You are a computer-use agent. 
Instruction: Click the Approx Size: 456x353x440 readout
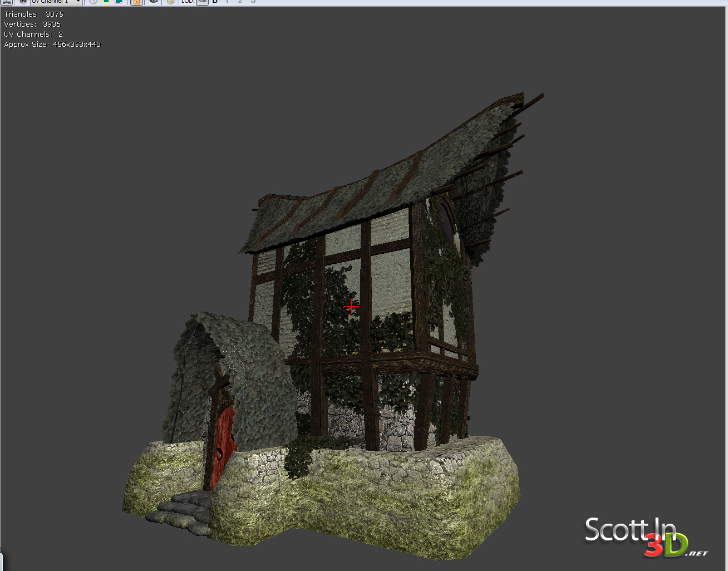point(52,45)
